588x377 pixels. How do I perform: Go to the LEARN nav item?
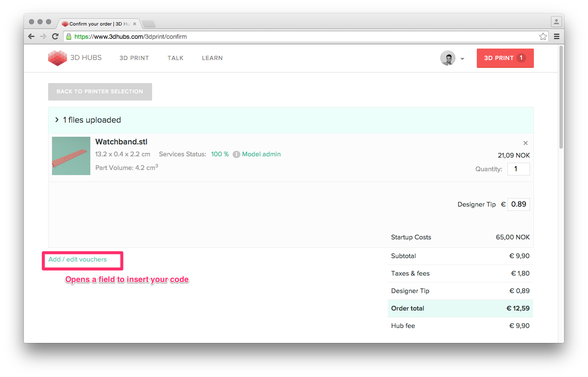click(x=212, y=58)
